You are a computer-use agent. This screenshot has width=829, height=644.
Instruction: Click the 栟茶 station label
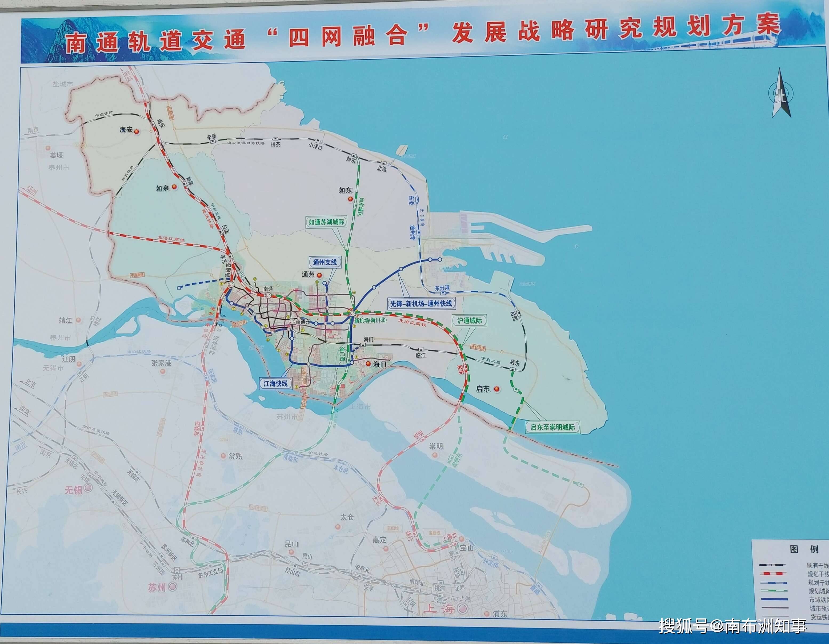pos(275,144)
